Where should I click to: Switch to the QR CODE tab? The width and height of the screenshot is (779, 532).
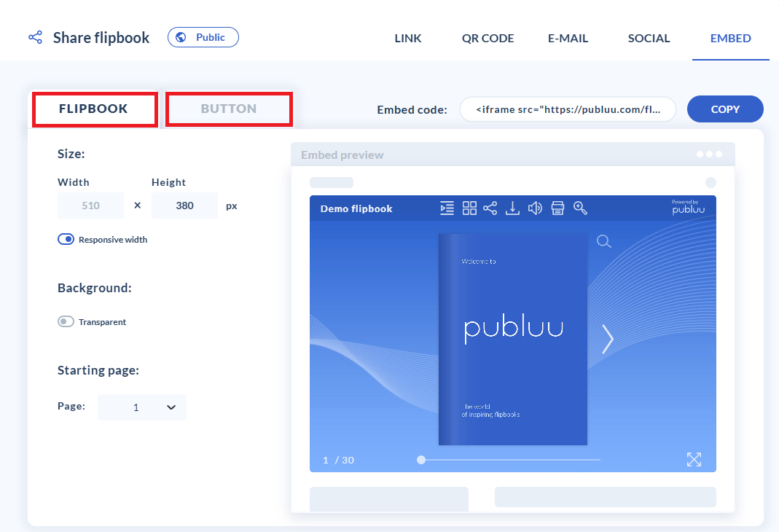coord(488,38)
